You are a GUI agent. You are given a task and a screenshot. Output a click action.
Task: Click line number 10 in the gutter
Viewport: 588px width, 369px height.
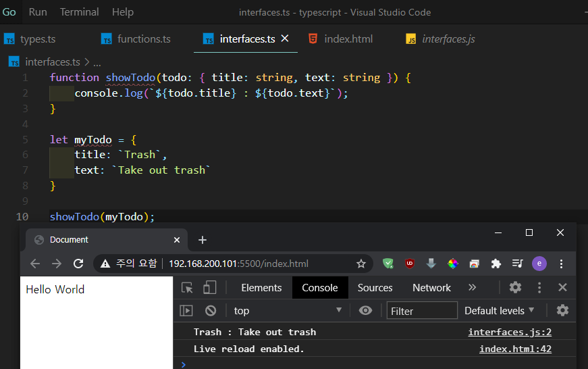click(22, 216)
